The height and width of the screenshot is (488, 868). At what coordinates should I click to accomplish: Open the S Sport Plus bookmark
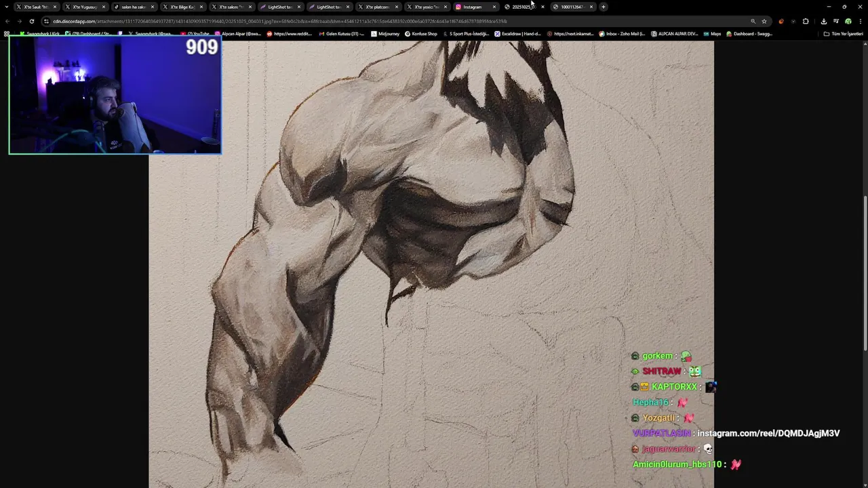pos(466,34)
